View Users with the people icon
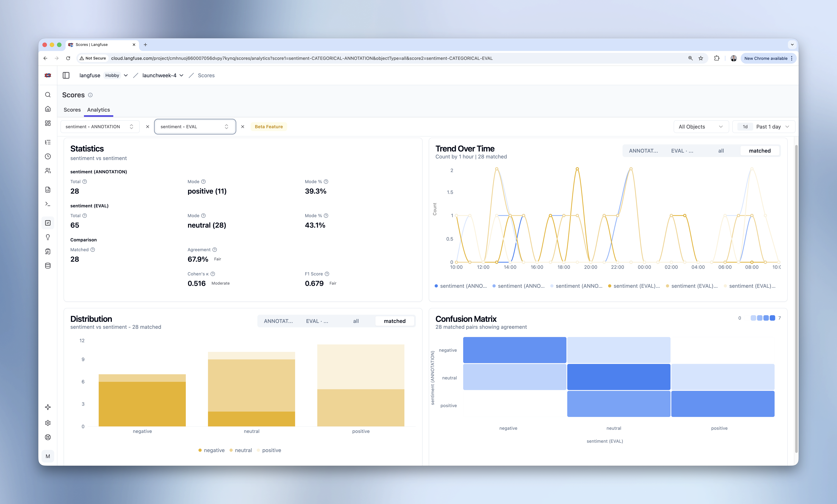837x504 pixels. click(48, 171)
